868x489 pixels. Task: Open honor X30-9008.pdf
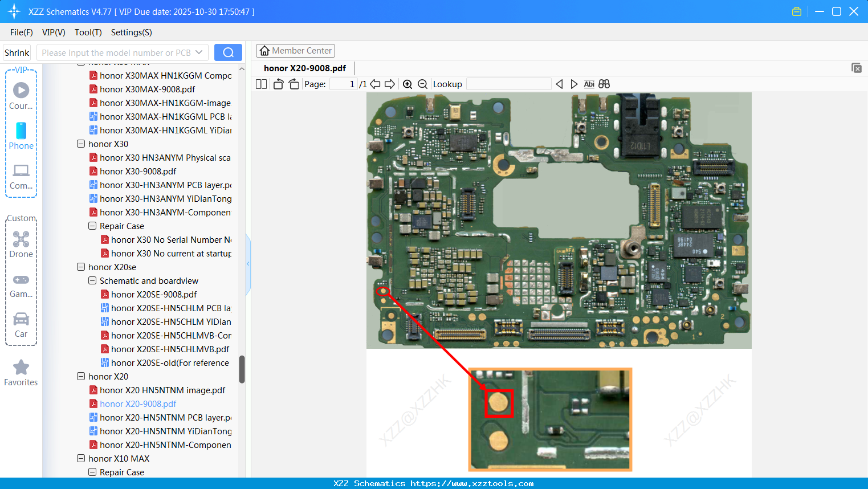tap(138, 172)
